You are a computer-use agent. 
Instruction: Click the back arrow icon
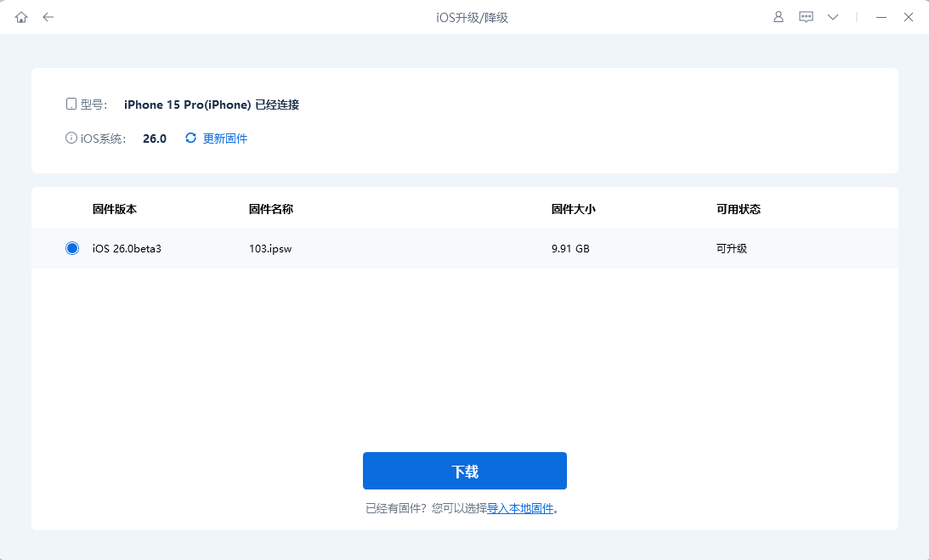point(48,17)
